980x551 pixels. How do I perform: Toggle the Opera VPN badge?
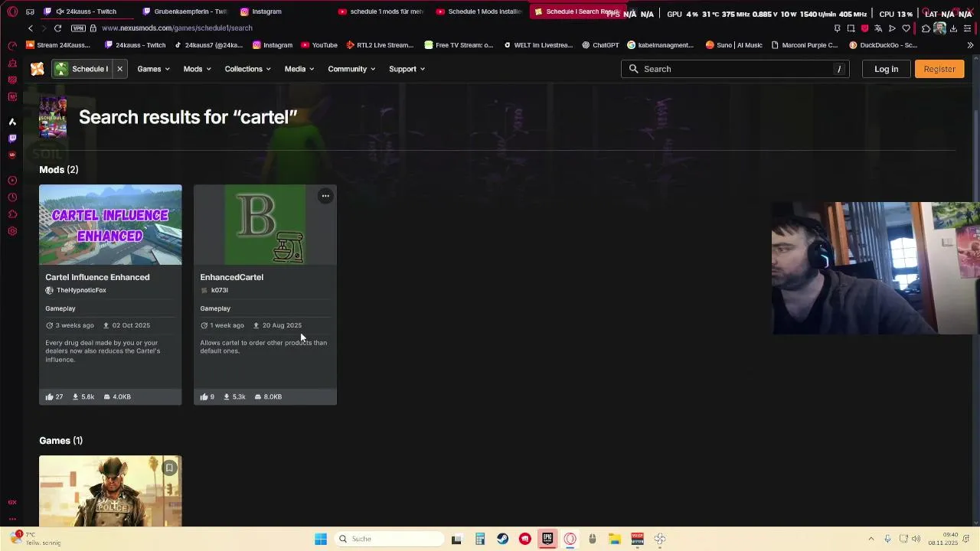(78, 28)
